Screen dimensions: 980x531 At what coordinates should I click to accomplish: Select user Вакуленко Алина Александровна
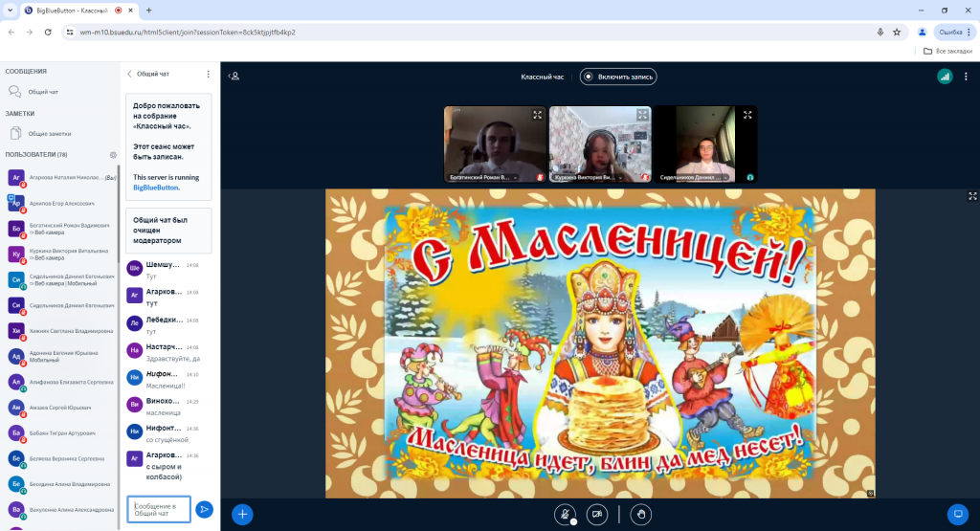[x=61, y=510]
